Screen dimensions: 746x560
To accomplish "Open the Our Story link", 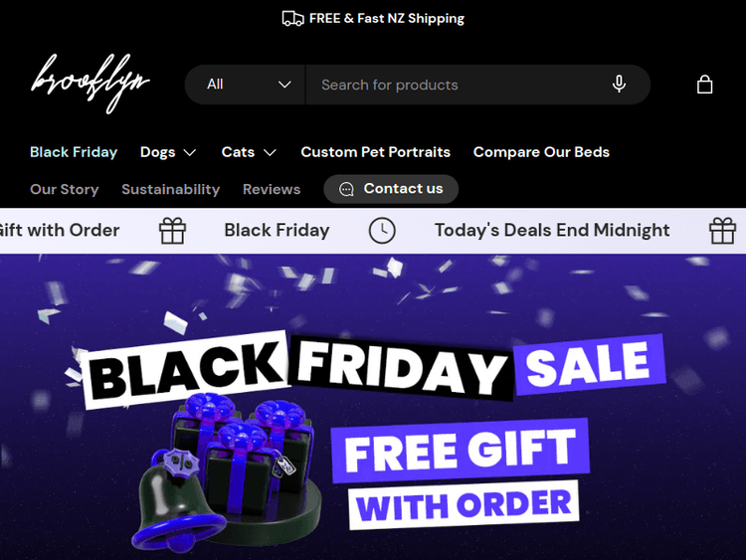I will 65,189.
